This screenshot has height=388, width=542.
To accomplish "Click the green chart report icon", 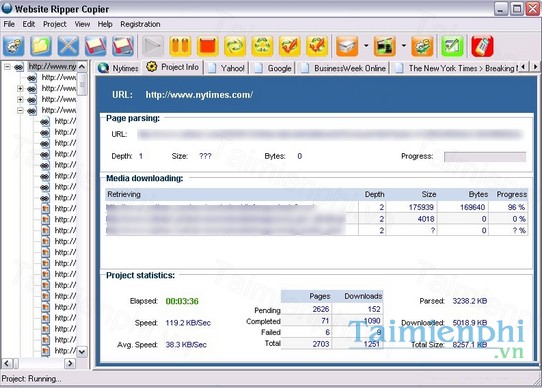I will 452,46.
